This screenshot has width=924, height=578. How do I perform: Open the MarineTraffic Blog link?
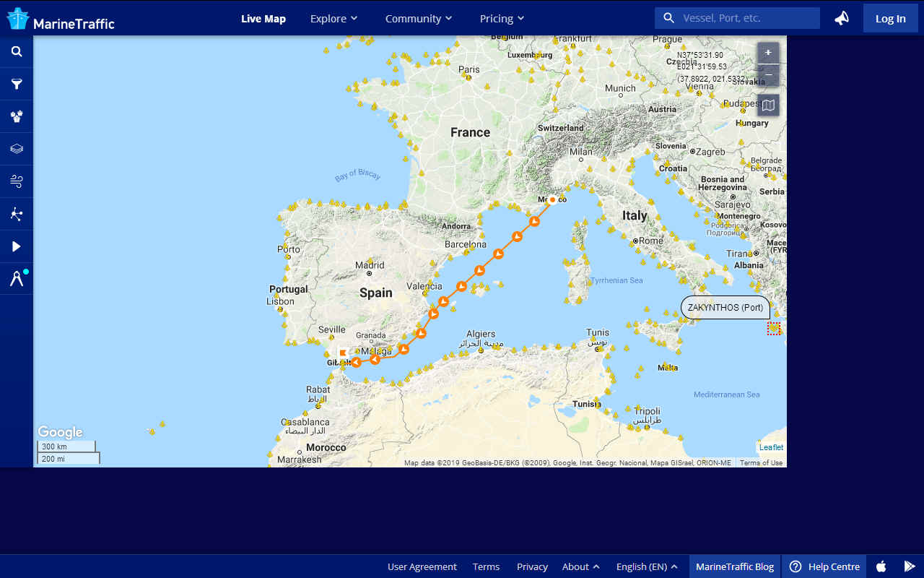735,566
